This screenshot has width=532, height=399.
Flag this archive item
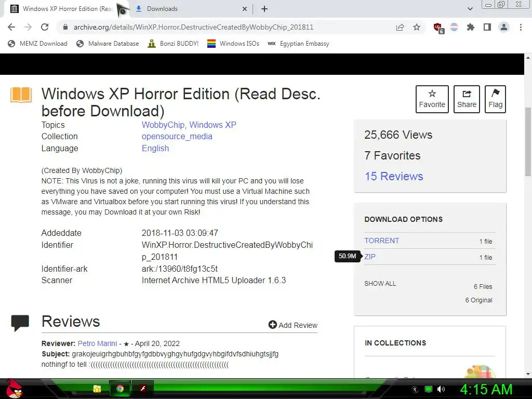[495, 99]
